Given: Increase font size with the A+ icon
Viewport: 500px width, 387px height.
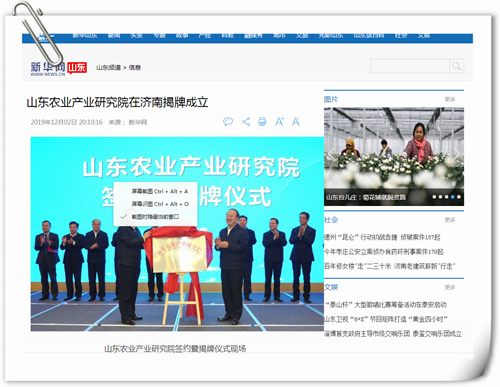Looking at the screenshot, I should point(279,122).
